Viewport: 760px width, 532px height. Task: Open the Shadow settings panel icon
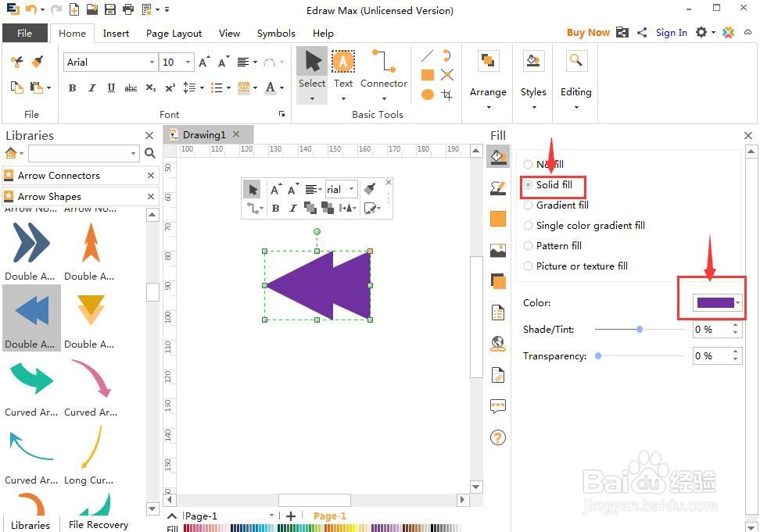498,281
